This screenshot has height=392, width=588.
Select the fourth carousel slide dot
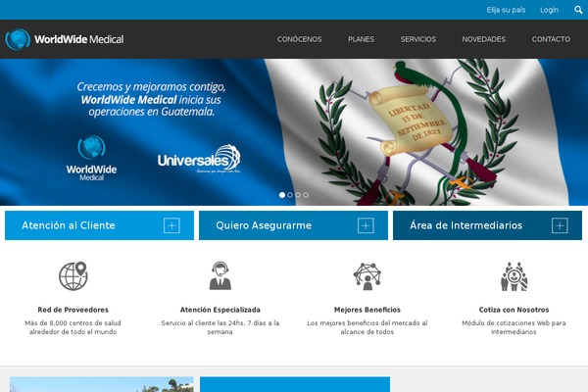[x=306, y=195]
